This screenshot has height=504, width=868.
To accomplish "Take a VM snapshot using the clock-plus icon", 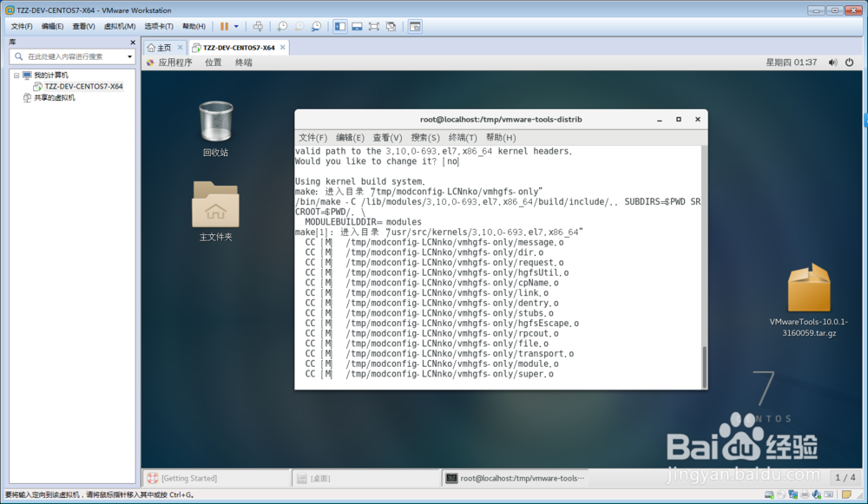I will pyautogui.click(x=282, y=26).
